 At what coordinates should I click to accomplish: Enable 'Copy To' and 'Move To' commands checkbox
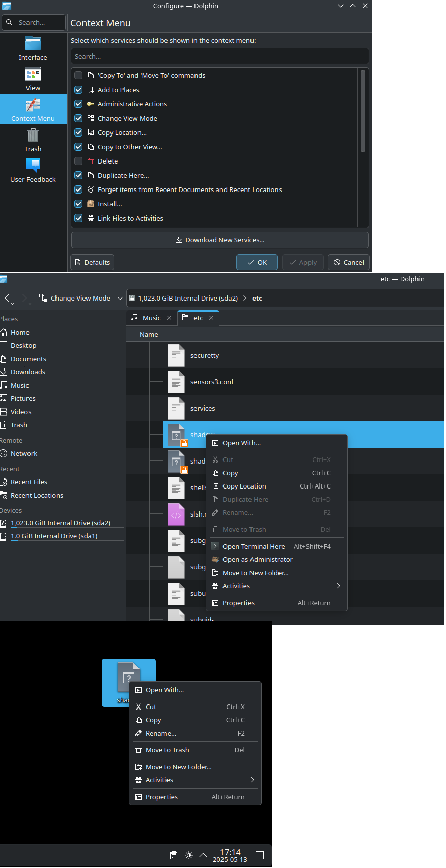click(x=78, y=75)
